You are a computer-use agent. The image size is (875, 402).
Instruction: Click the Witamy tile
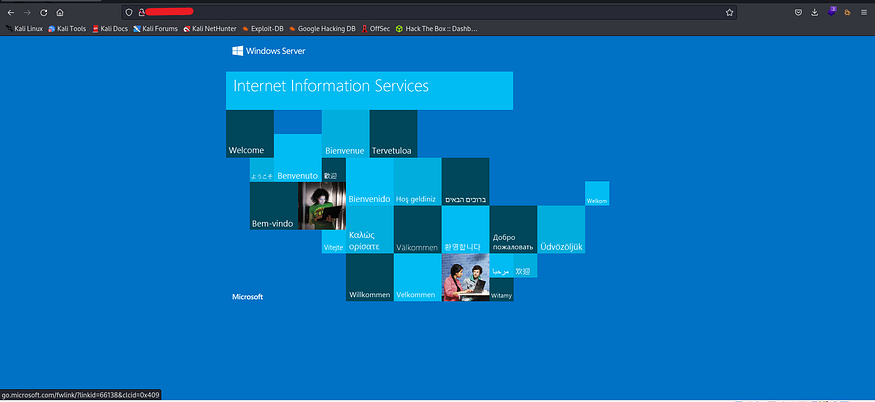(502, 290)
